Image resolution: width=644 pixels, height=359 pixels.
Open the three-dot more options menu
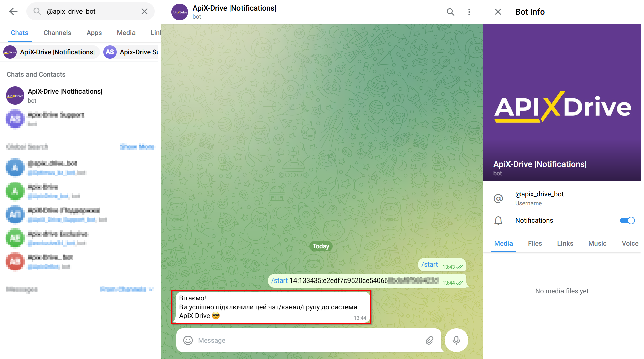coord(469,12)
